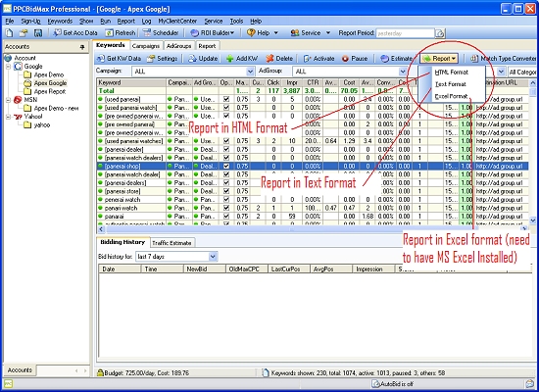The height and width of the screenshot is (392, 539).
Task: Click the budget lock icon in status bar
Action: [x=100, y=372]
